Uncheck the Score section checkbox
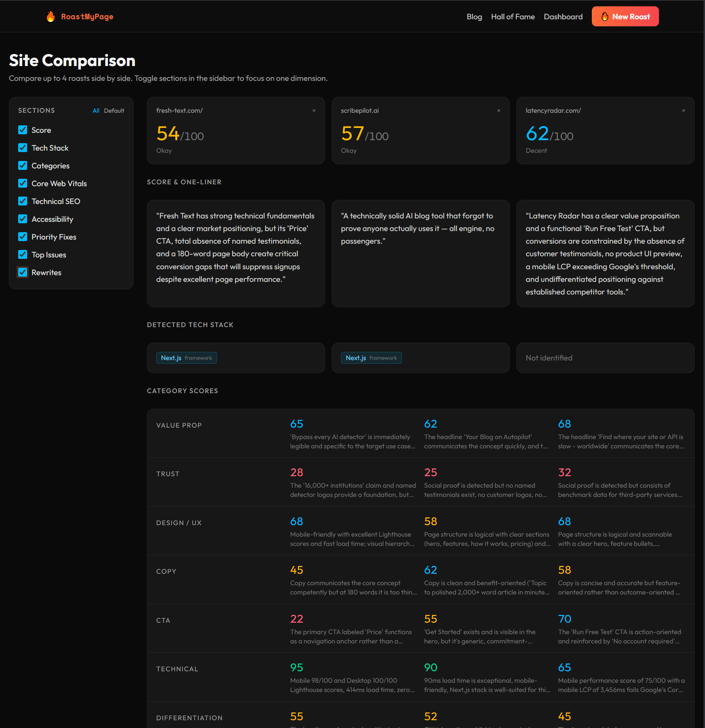705x728 pixels. click(23, 130)
